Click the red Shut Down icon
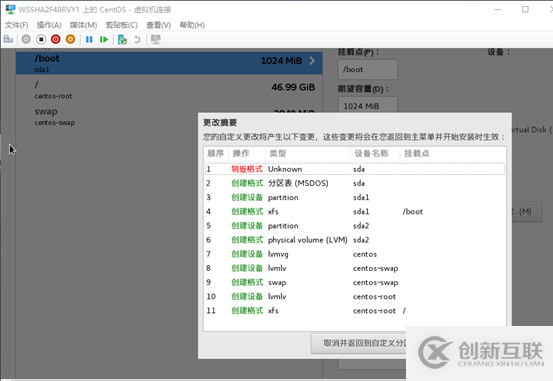Image resolution: width=553 pixels, height=381 pixels. [56, 39]
